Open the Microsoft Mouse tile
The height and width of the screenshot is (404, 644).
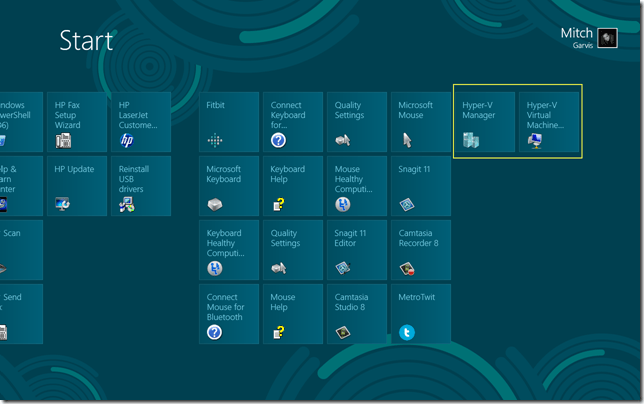tap(421, 122)
